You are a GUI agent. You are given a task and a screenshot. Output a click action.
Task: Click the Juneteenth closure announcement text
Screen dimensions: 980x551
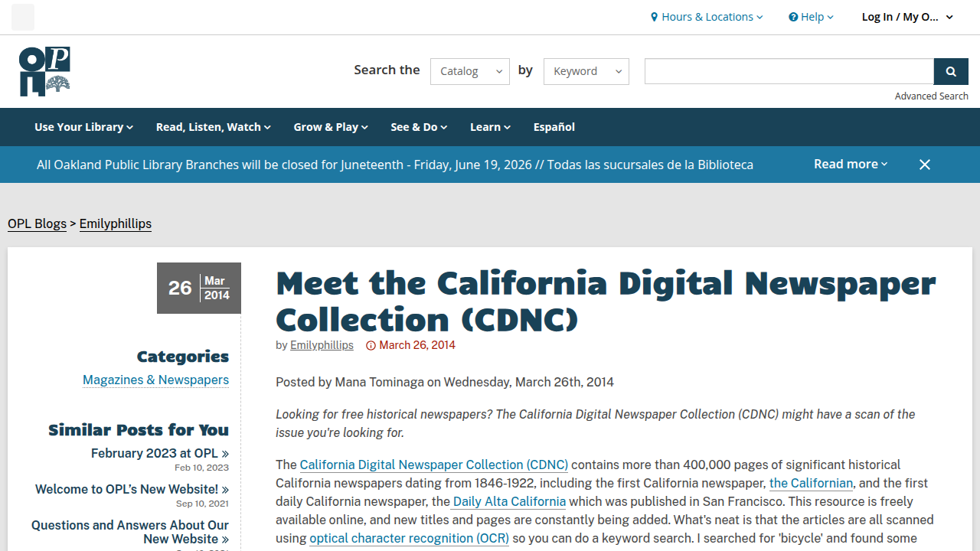pos(395,165)
